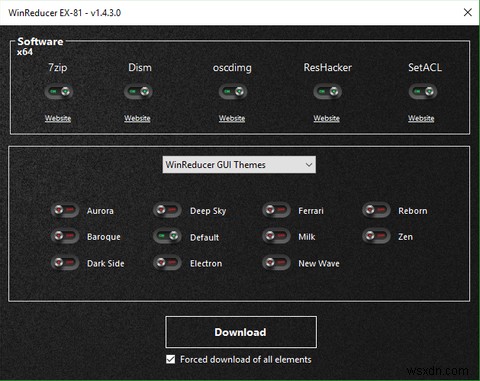Click the Dism software label
The image size is (480, 381).
point(140,68)
